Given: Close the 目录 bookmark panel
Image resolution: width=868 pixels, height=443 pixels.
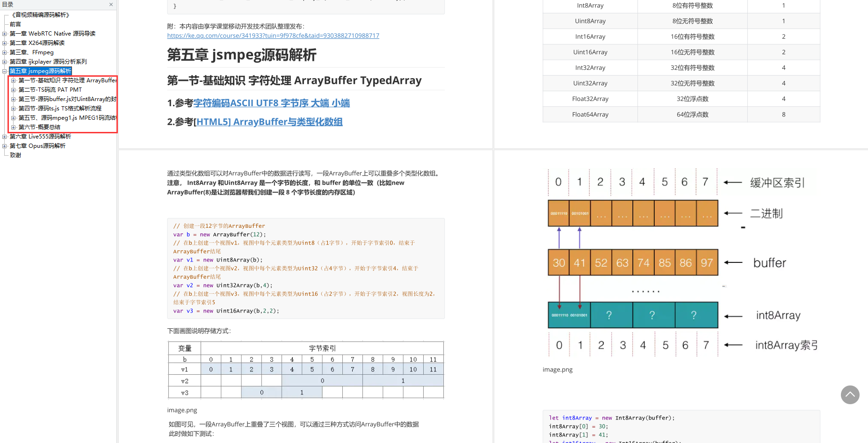Looking at the screenshot, I should point(111,5).
